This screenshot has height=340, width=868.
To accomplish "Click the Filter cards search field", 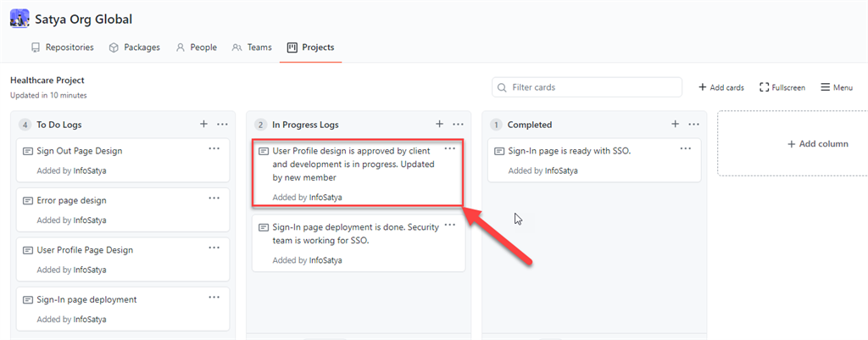I will click(587, 87).
